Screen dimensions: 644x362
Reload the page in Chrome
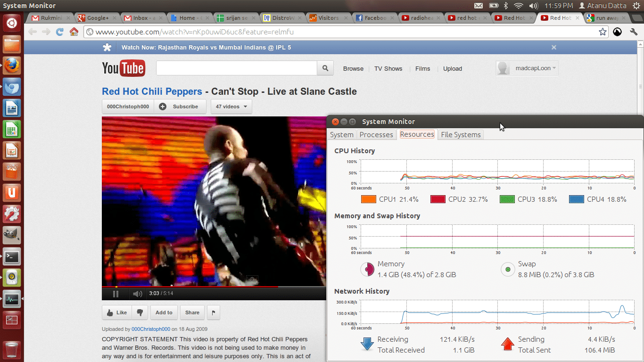(59, 32)
